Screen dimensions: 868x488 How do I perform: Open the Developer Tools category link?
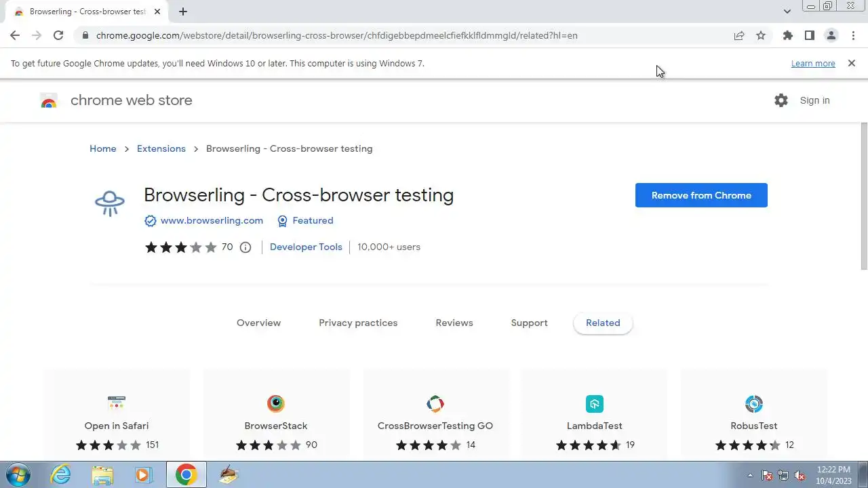[x=306, y=247]
